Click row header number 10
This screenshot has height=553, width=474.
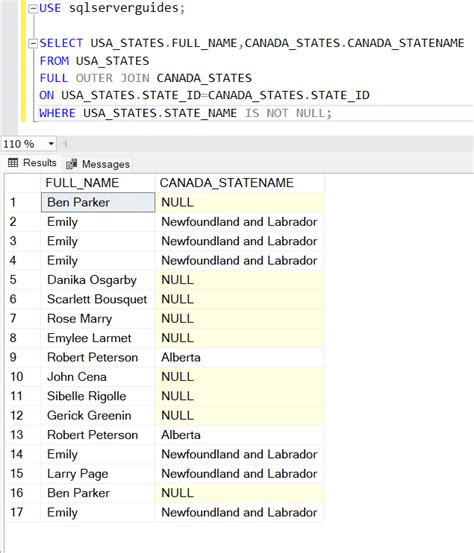coord(23,377)
